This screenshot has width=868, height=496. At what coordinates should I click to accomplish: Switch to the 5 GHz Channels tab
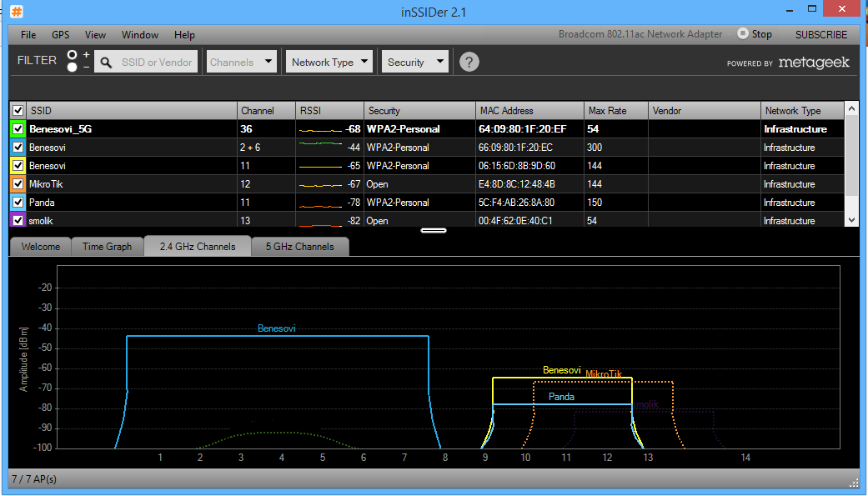pos(299,247)
